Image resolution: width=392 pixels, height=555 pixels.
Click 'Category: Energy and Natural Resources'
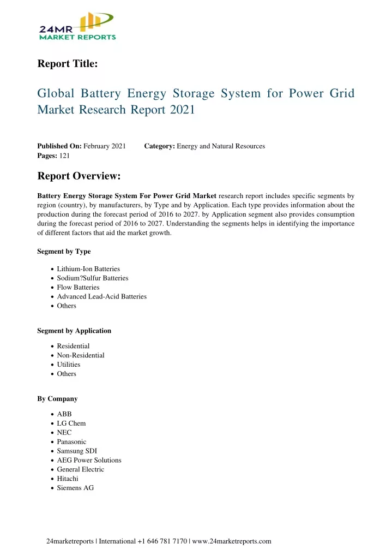pyautogui.click(x=204, y=146)
